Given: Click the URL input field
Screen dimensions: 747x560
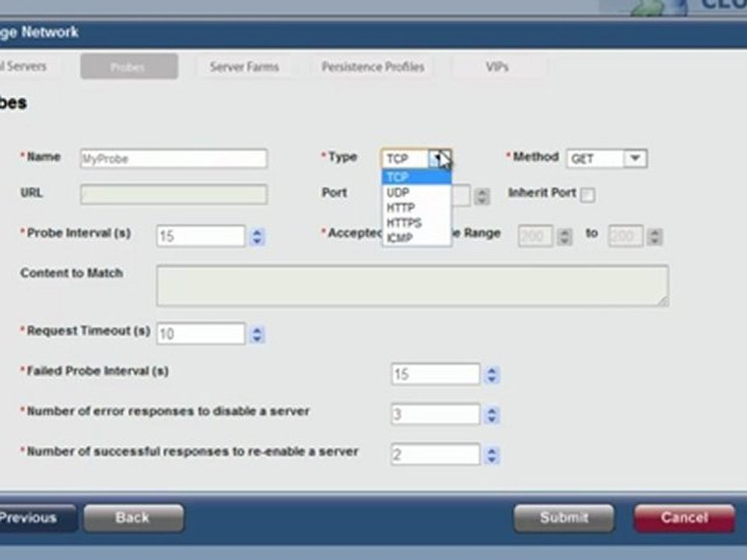Looking at the screenshot, I should [174, 194].
